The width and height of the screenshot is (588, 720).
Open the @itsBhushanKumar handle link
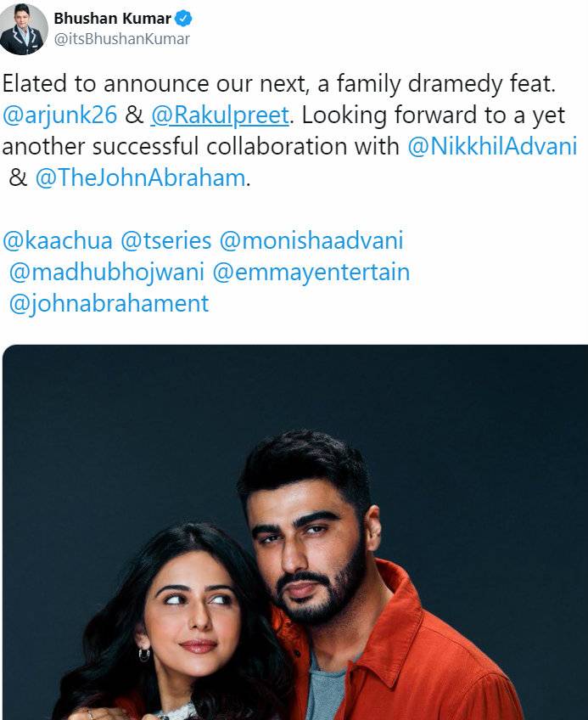[x=121, y=39]
